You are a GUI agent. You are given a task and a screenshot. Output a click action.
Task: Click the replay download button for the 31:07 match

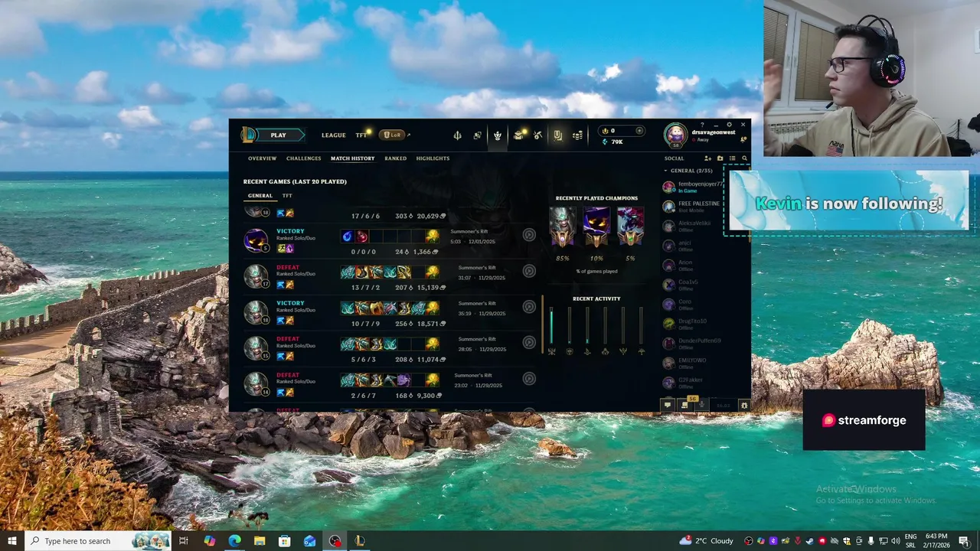tap(529, 271)
